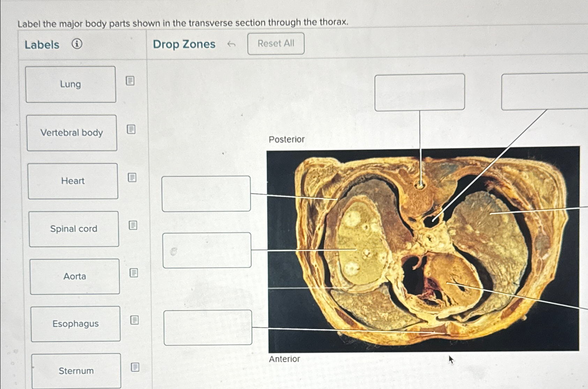The height and width of the screenshot is (389, 588).
Task: Select the Esophagus label tile
Action: coord(75,323)
